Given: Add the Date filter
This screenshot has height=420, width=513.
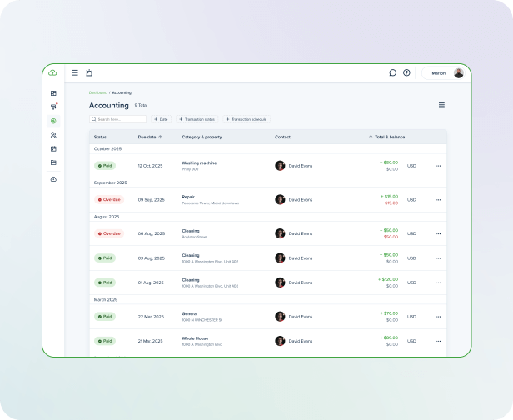Looking at the screenshot, I should pyautogui.click(x=161, y=119).
